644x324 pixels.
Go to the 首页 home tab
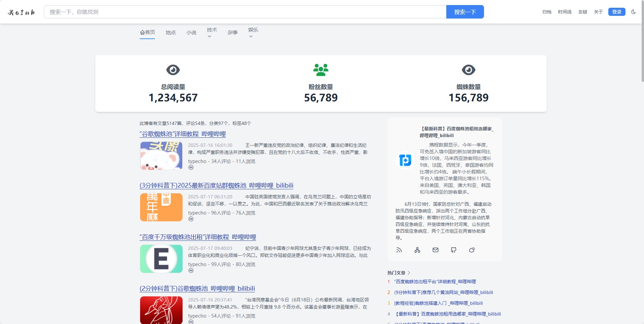click(148, 32)
